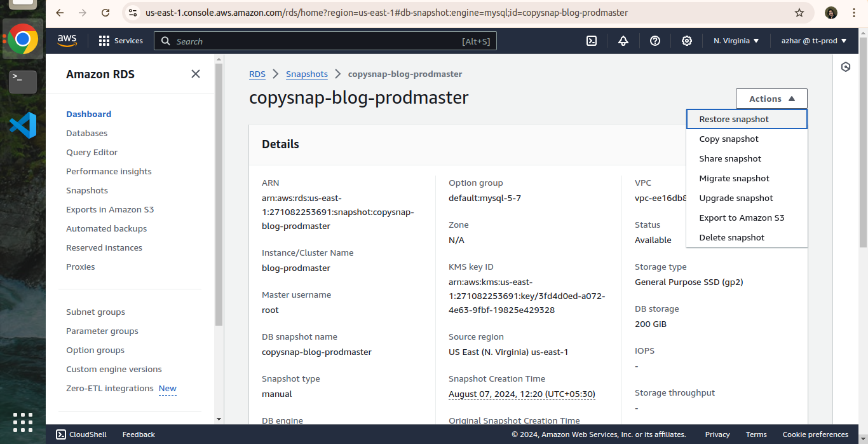Choose Export to Amazon S3 option
Screen dimensions: 868x444
tap(742, 218)
